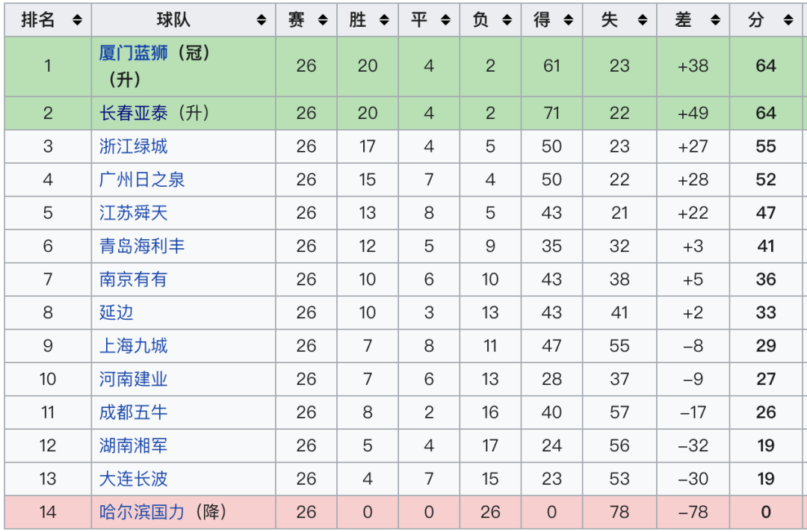Screen dimensions: 807x532
Task: Select the 上海九城 link
Action: (133, 346)
